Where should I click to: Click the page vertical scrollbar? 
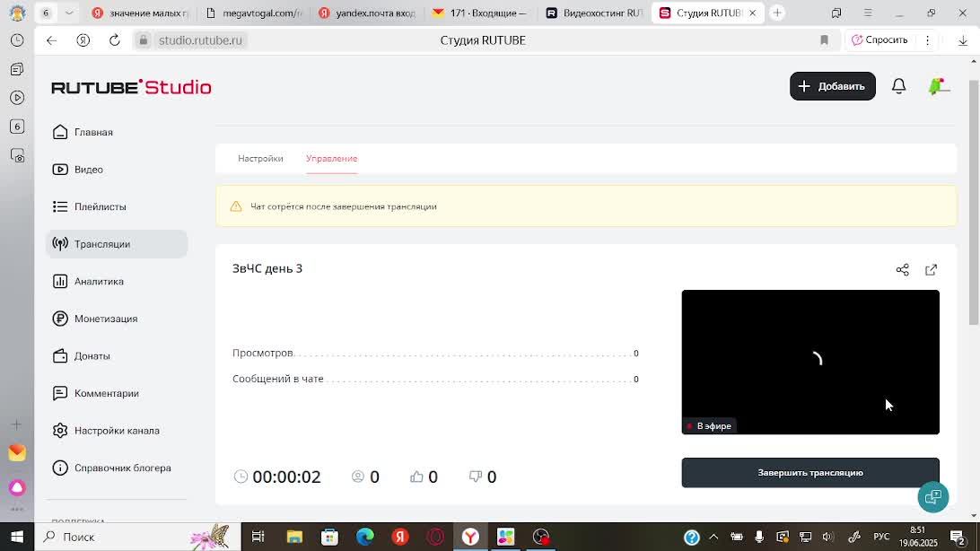coord(974,203)
